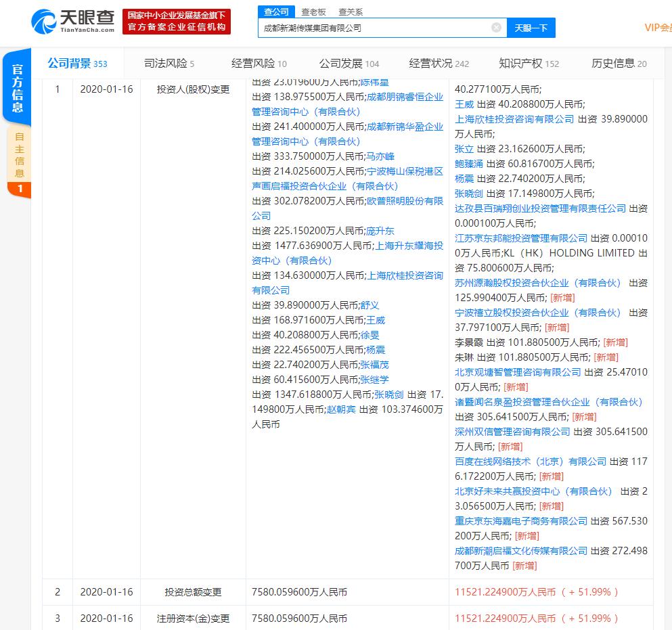Open the 司法风险 section
672x630 pixels.
click(169, 64)
